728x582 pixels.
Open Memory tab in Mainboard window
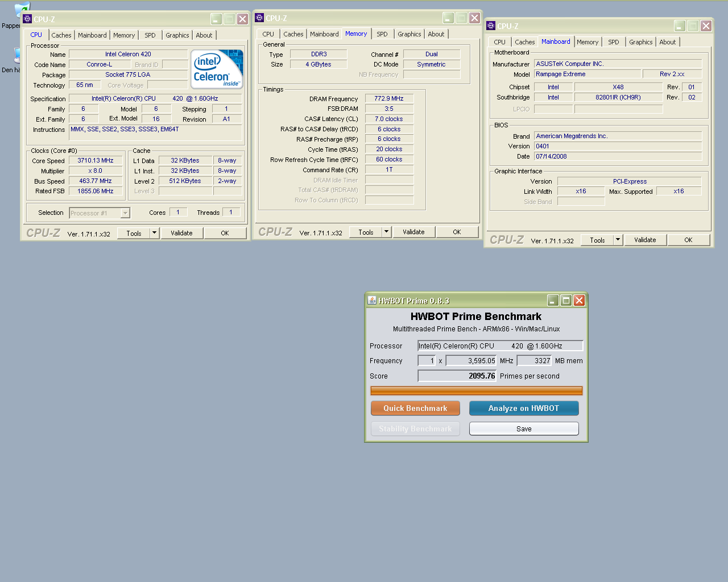tap(588, 42)
